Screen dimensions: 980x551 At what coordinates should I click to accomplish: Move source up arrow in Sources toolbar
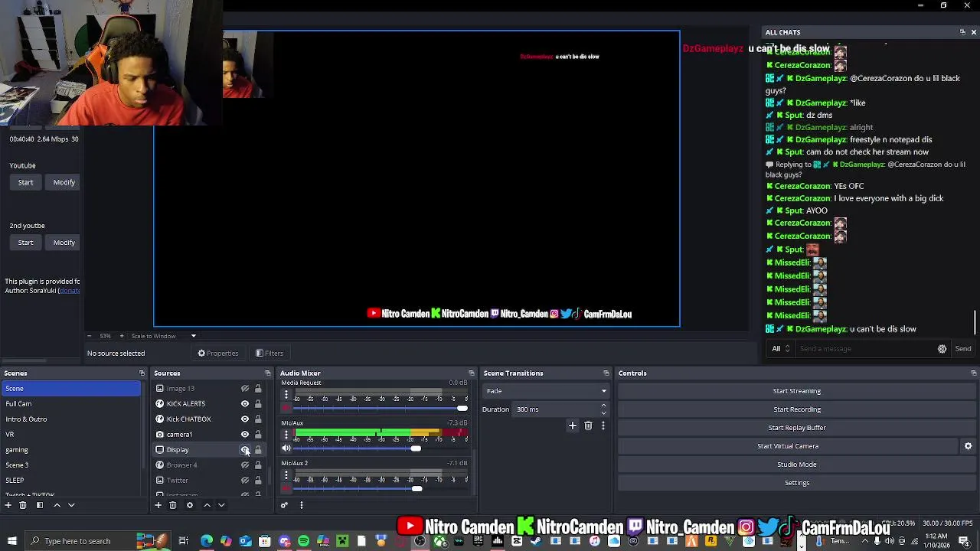click(x=207, y=505)
